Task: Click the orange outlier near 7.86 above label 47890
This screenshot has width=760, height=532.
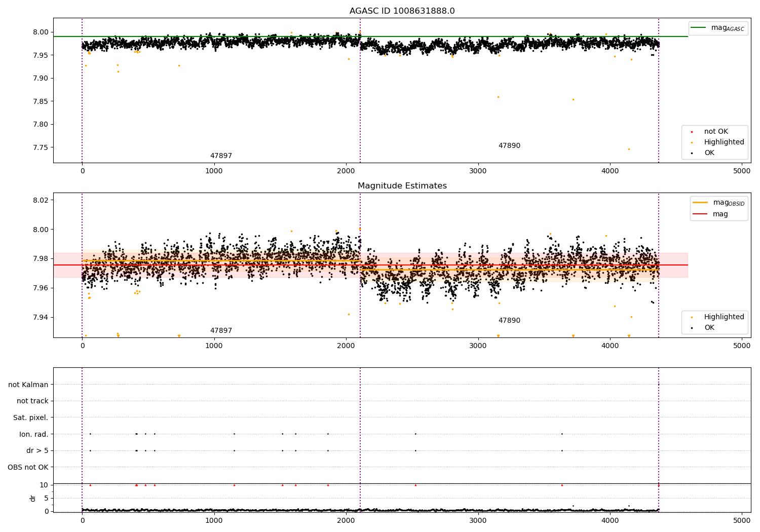Action: click(x=498, y=97)
